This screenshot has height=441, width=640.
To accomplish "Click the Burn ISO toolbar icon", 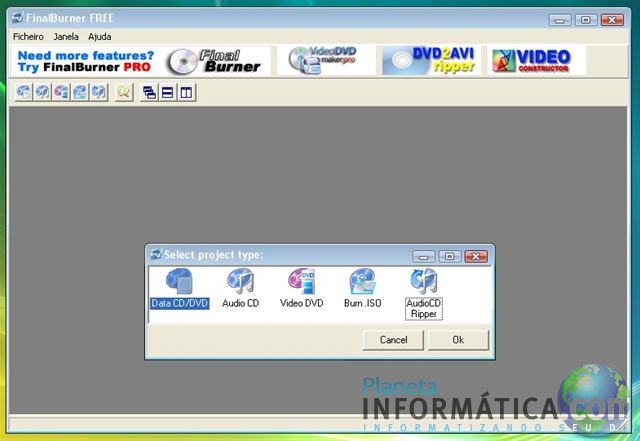I will coord(80,92).
